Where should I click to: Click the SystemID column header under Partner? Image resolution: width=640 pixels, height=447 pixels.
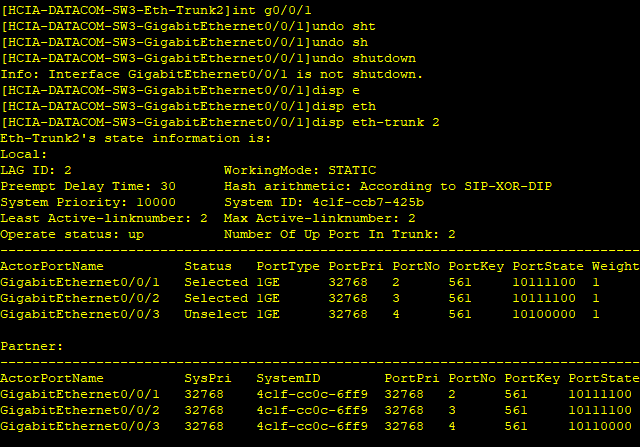pyautogui.click(x=288, y=378)
